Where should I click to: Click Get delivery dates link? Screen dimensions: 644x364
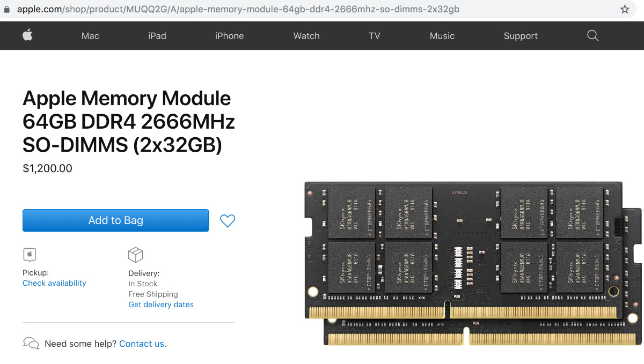[x=161, y=304]
